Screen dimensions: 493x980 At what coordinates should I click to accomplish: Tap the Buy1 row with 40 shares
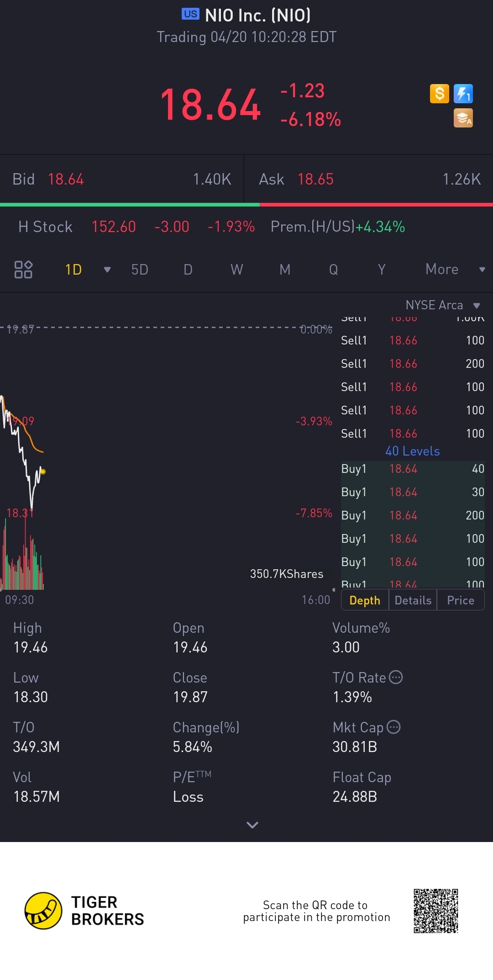pyautogui.click(x=413, y=469)
